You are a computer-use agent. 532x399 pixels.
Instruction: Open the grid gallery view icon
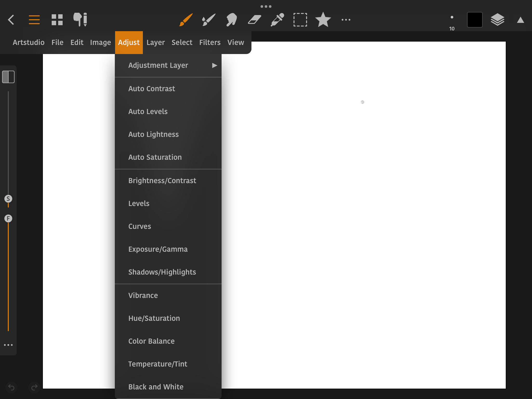coord(57,20)
